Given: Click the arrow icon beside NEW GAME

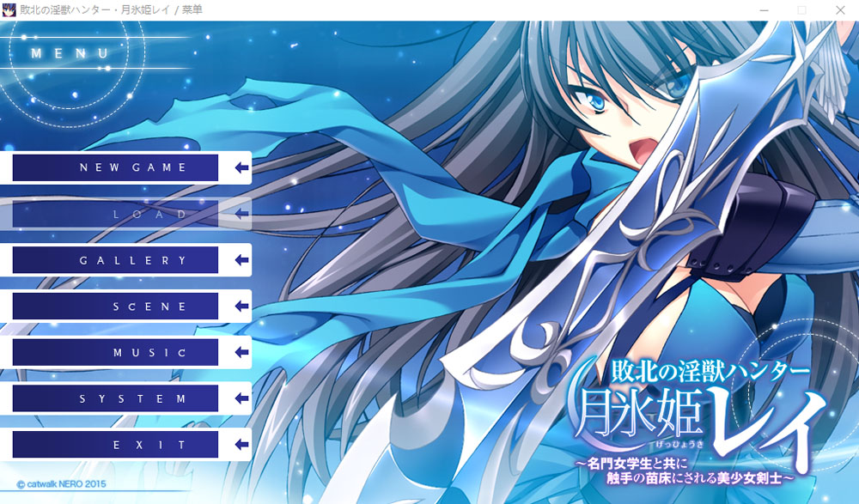Looking at the screenshot, I should tap(241, 167).
